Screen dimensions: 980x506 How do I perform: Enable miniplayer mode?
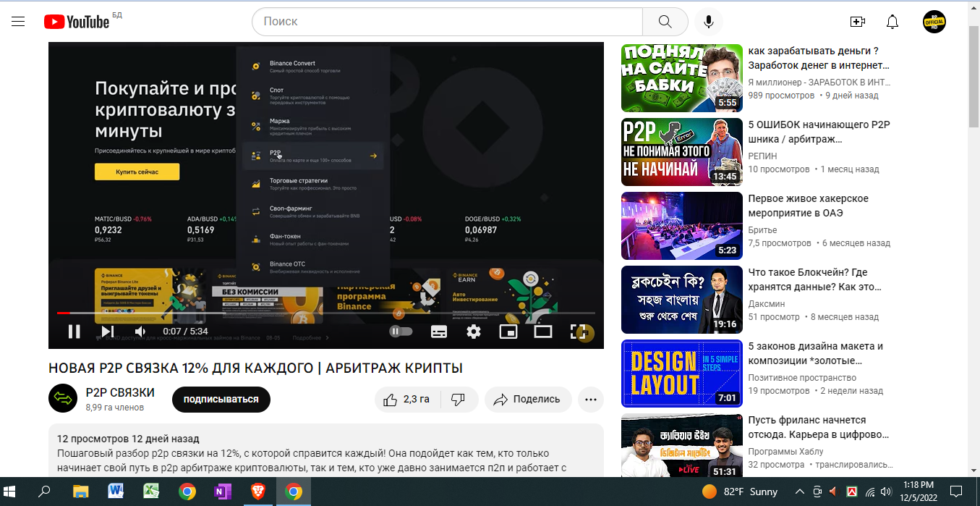pos(508,332)
